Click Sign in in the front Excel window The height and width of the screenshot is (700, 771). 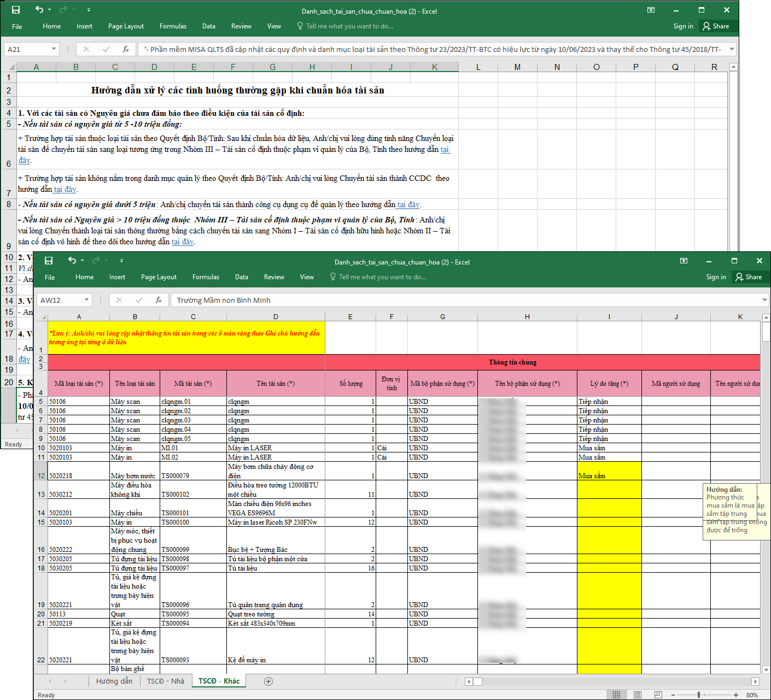[716, 277]
